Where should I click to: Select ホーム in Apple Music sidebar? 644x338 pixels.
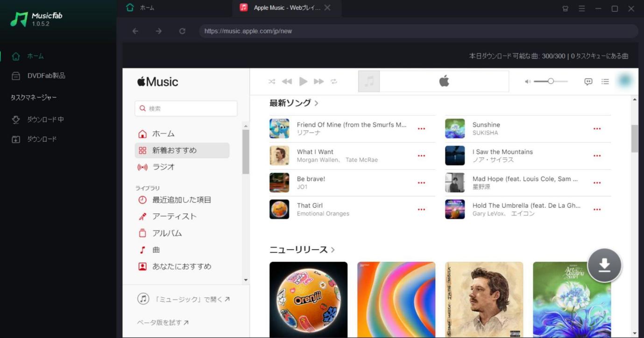pyautogui.click(x=182, y=134)
